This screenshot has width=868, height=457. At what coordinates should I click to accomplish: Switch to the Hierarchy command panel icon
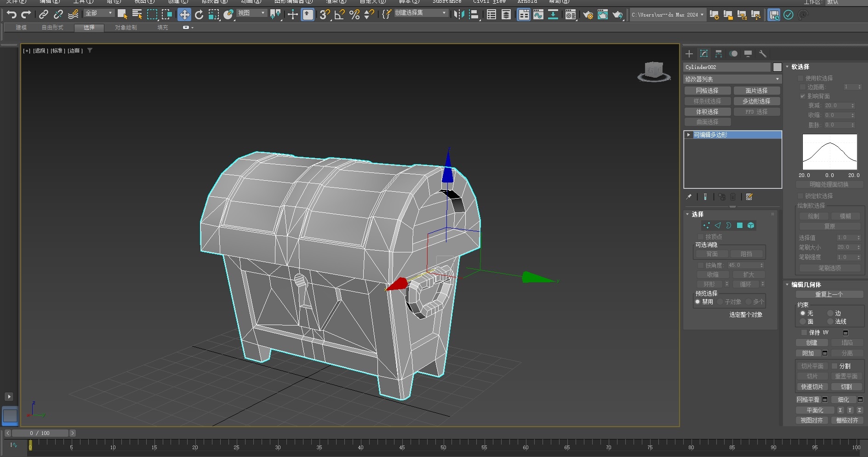point(719,54)
